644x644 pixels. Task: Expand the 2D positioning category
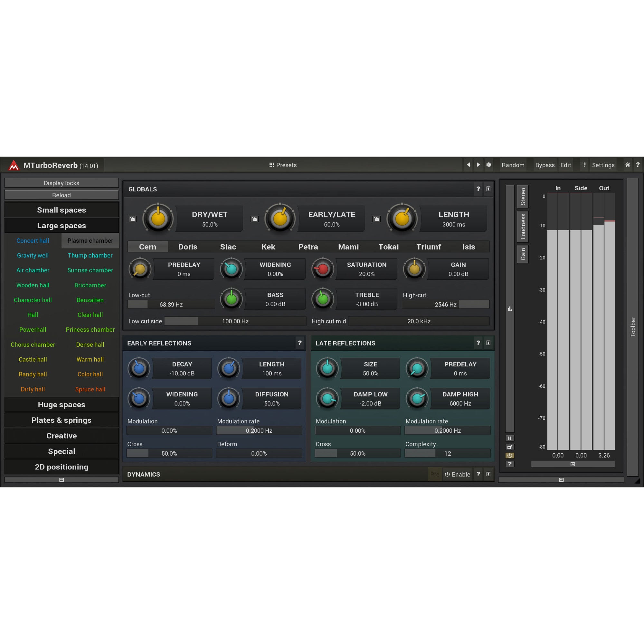pyautogui.click(x=62, y=467)
